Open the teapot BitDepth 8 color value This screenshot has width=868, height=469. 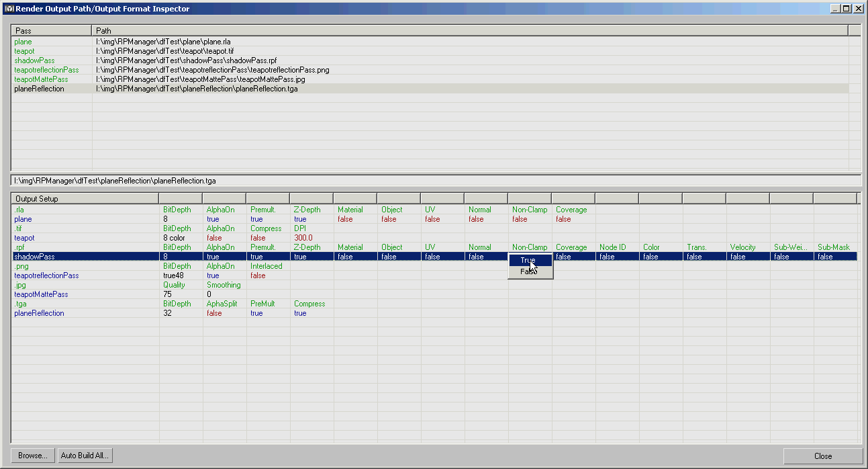pyautogui.click(x=174, y=238)
